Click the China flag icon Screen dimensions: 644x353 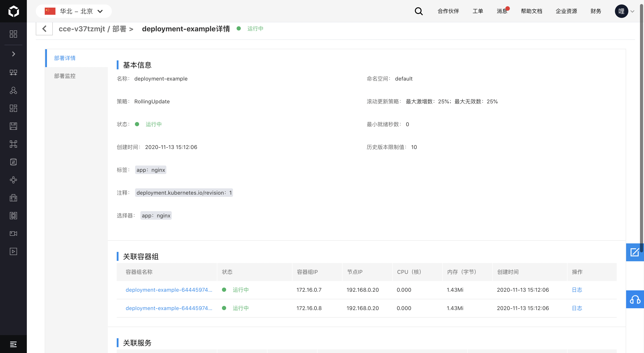50,11
